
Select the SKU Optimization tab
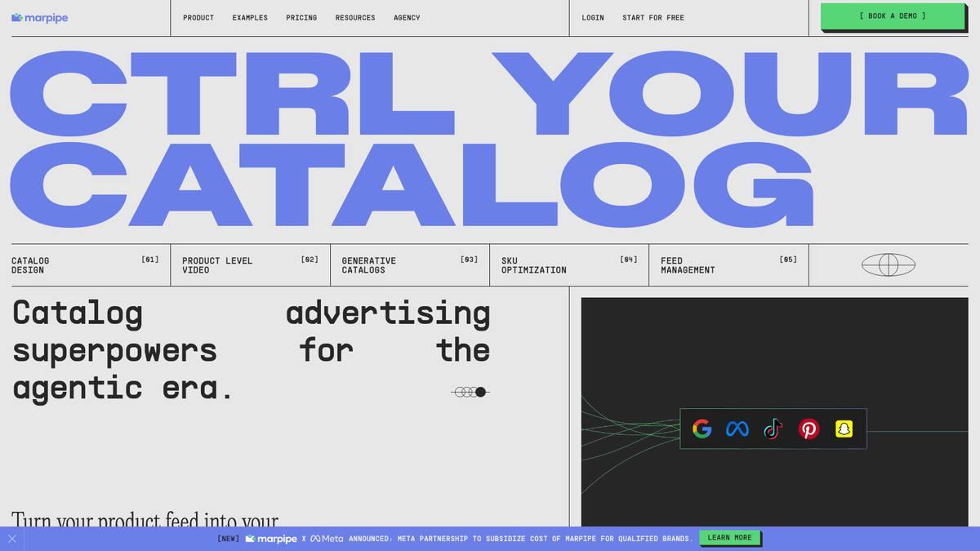569,265
